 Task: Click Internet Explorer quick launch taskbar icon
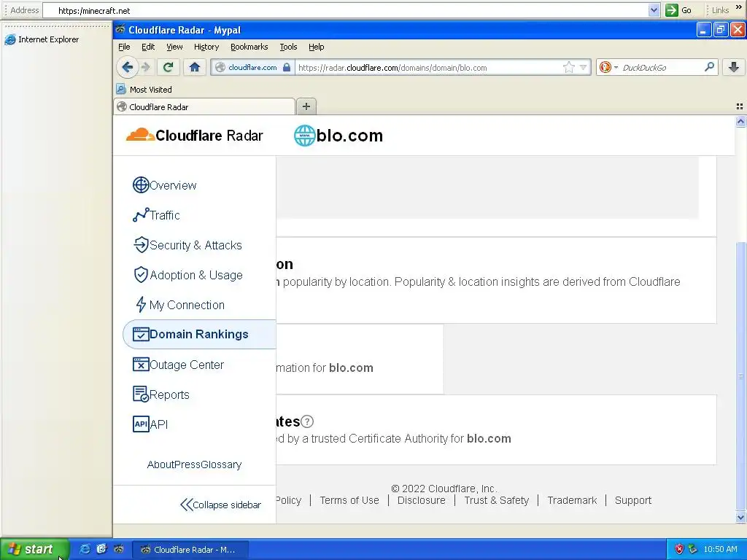point(85,549)
